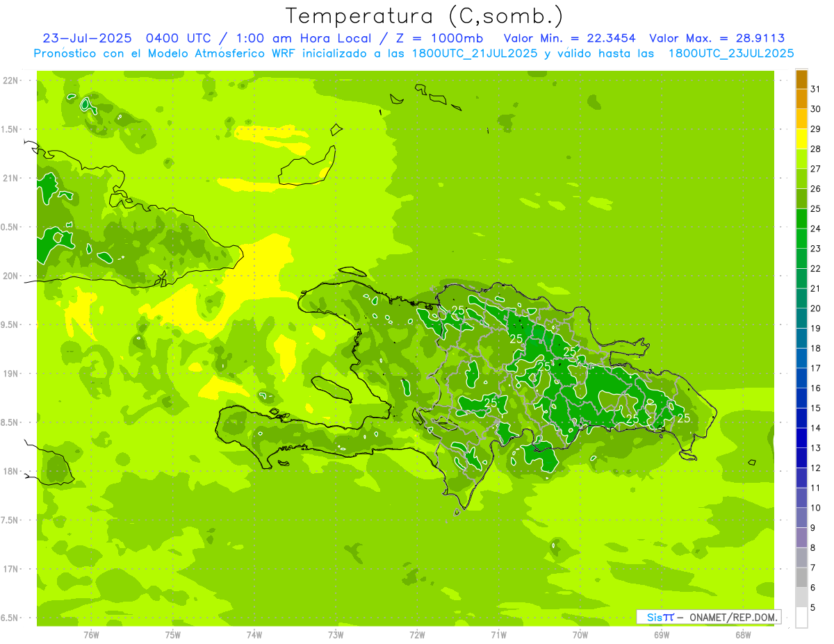Click legend value label "10"
Image resolution: width=834 pixels, height=644 pixels.
[815, 509]
